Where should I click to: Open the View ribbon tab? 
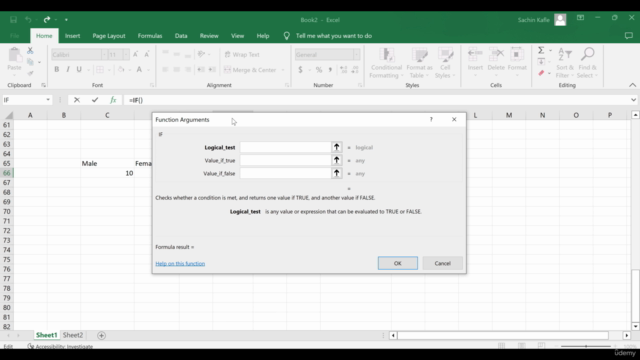(237, 36)
